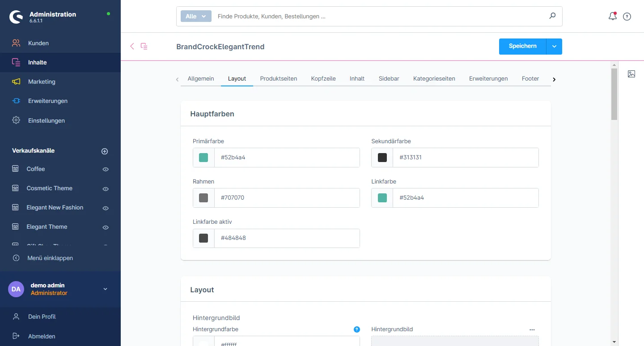The width and height of the screenshot is (644, 346).
Task: Switch to the Produktseiten tab
Action: click(278, 78)
